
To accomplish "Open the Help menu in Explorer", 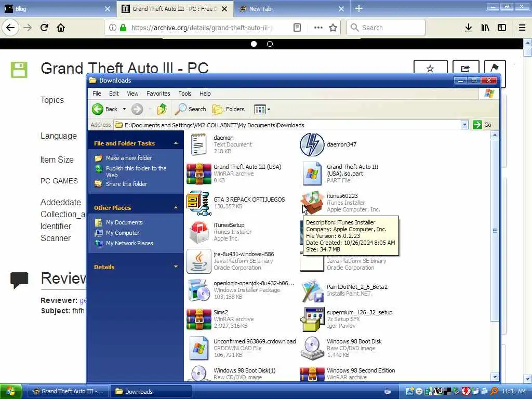I will (x=205, y=94).
